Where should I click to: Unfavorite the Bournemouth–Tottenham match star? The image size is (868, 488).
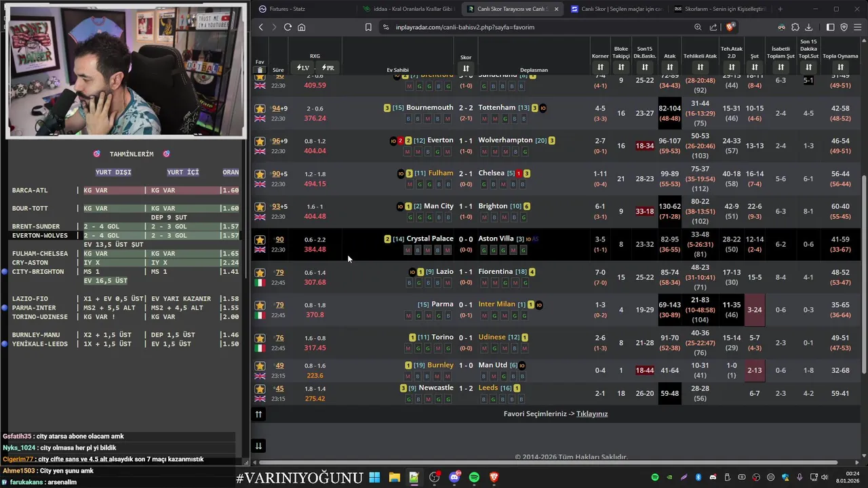point(260,108)
